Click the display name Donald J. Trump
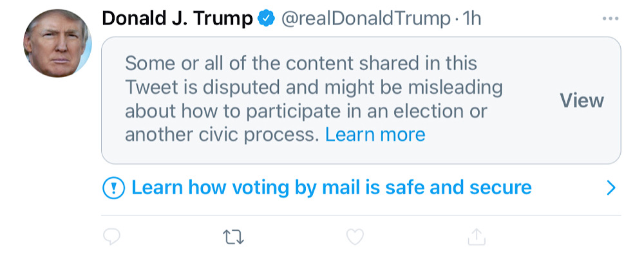644x254 pixels. pos(178,19)
